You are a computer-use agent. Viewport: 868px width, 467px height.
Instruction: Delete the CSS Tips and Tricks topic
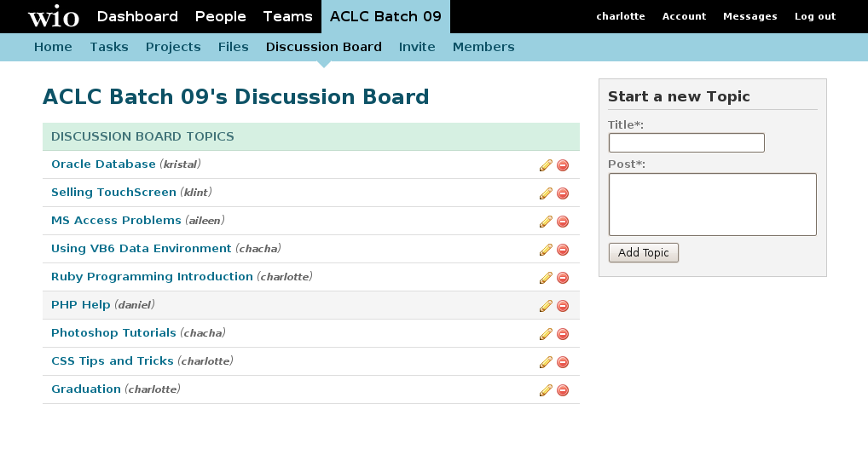(x=563, y=362)
